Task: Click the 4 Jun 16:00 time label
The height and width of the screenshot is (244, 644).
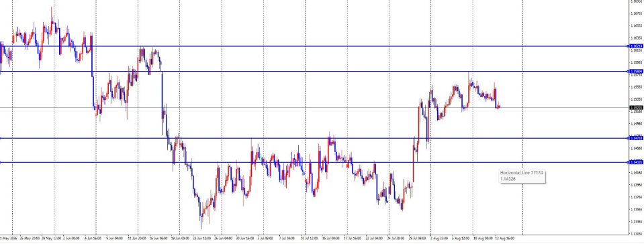Action: [93, 238]
